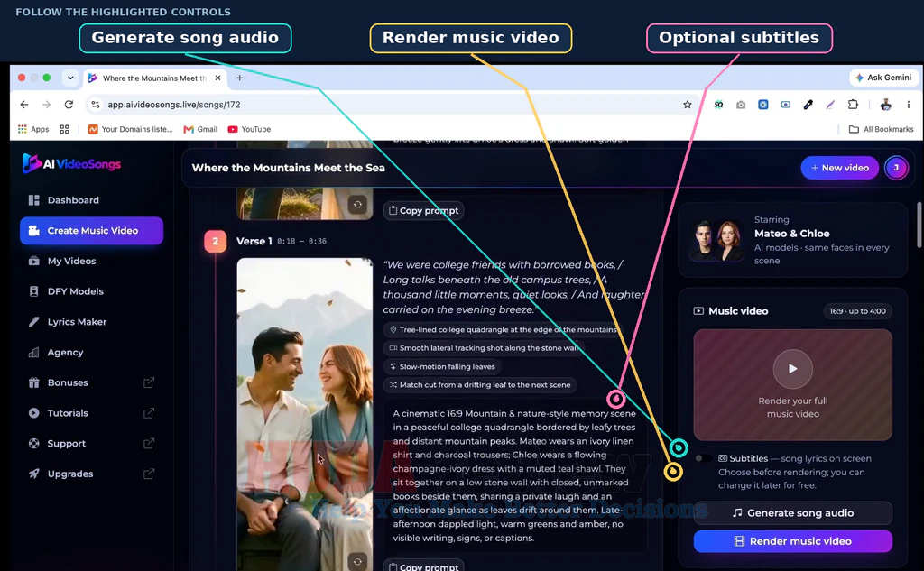Click Render music video button
This screenshot has height=571, width=924.
pos(792,541)
